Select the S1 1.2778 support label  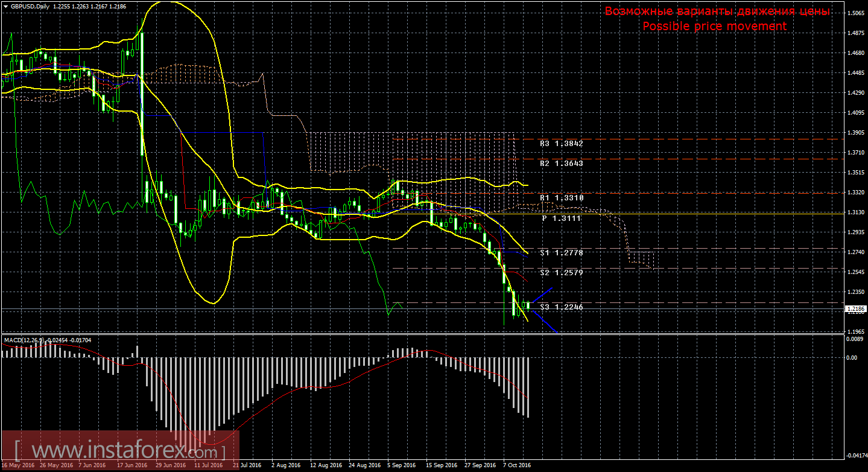click(561, 253)
